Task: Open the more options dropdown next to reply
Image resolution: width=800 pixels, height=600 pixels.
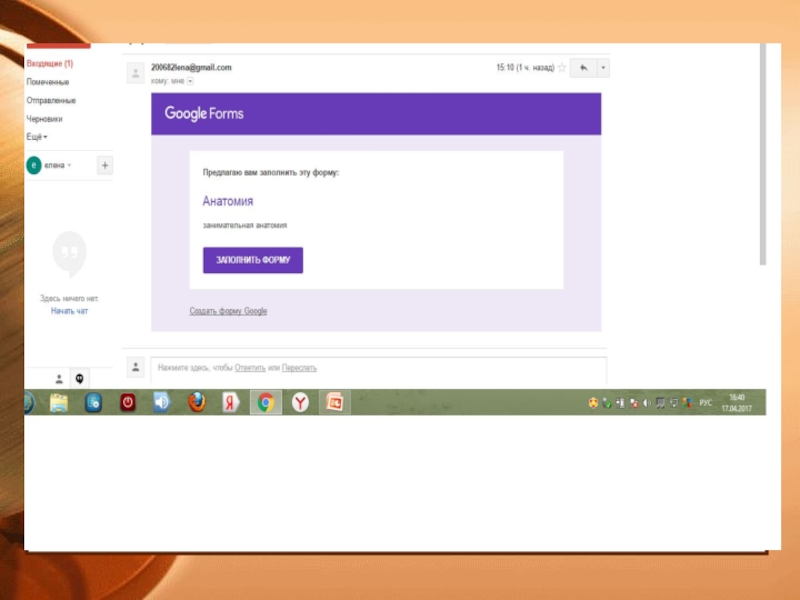Action: 603,68
